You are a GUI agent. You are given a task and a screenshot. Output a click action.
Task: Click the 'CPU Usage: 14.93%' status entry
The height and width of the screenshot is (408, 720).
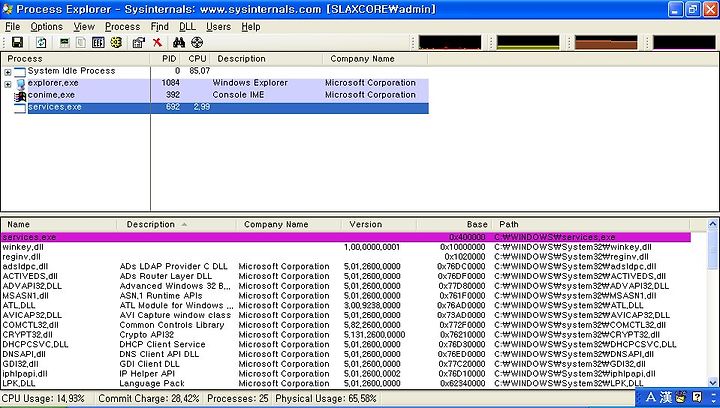coord(44,398)
